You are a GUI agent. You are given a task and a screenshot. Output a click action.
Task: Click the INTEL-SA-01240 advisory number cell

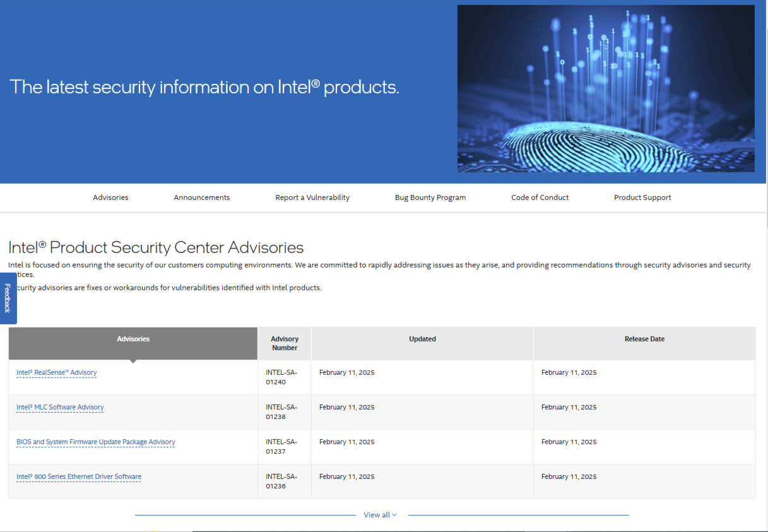pyautogui.click(x=281, y=377)
